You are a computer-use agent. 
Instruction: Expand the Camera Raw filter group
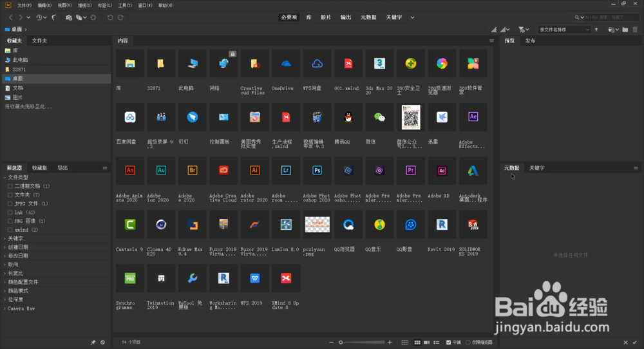click(5, 308)
